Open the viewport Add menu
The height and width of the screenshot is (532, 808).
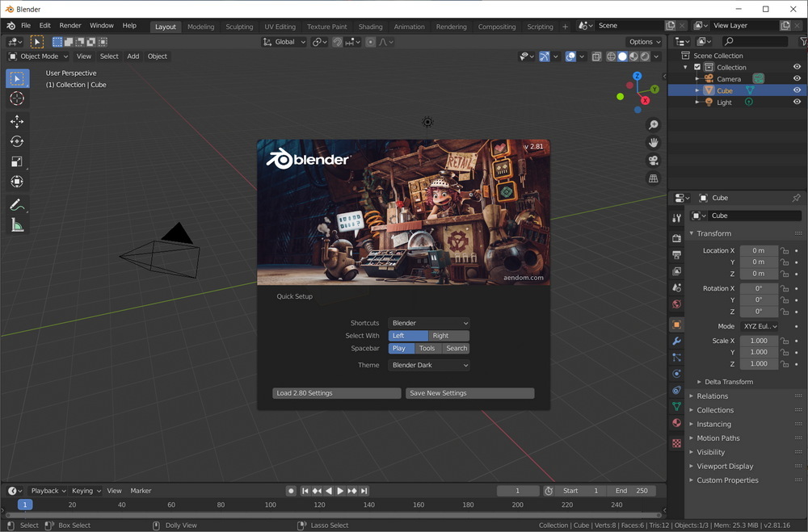(x=133, y=57)
